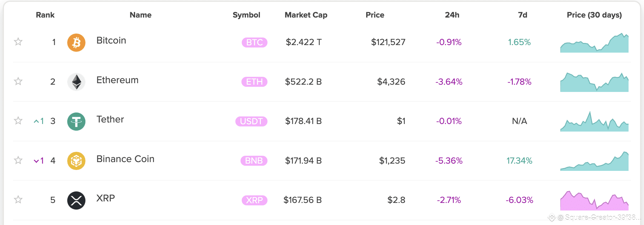Sort coins by the 7d column header
This screenshot has height=225, width=644.
523,15
